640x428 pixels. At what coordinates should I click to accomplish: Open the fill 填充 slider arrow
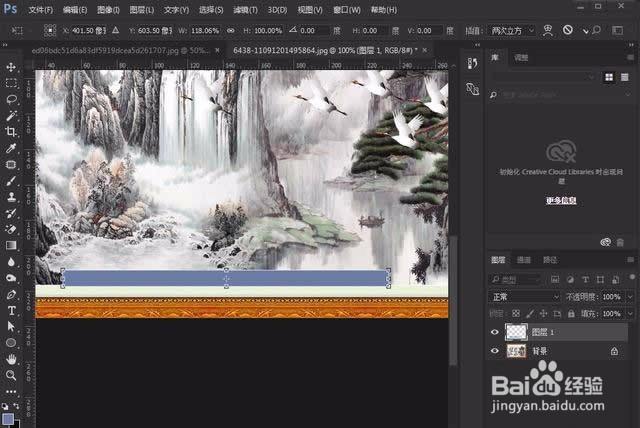630,313
